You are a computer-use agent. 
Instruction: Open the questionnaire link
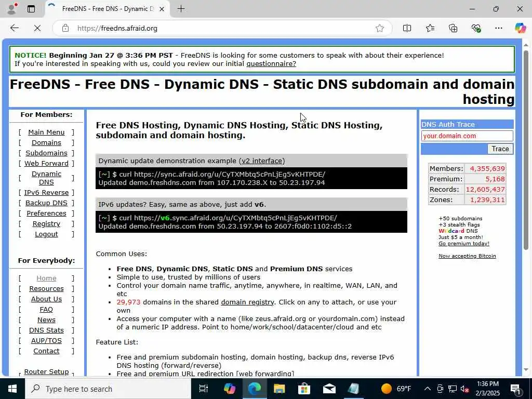tap(271, 64)
